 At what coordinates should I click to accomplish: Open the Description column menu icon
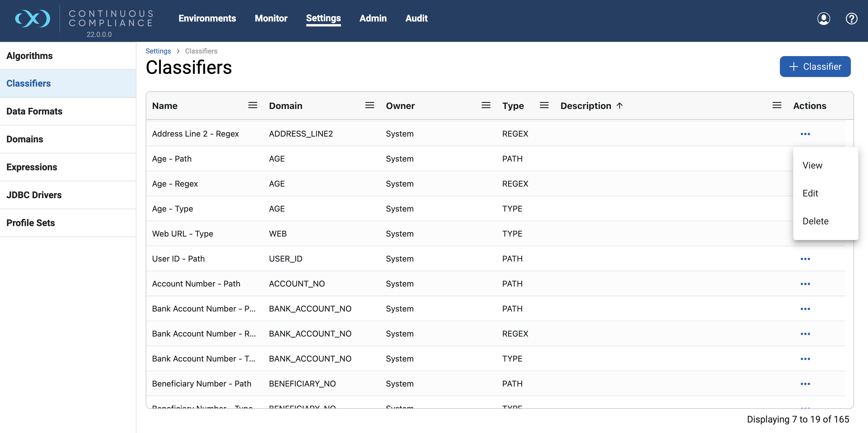tap(777, 105)
